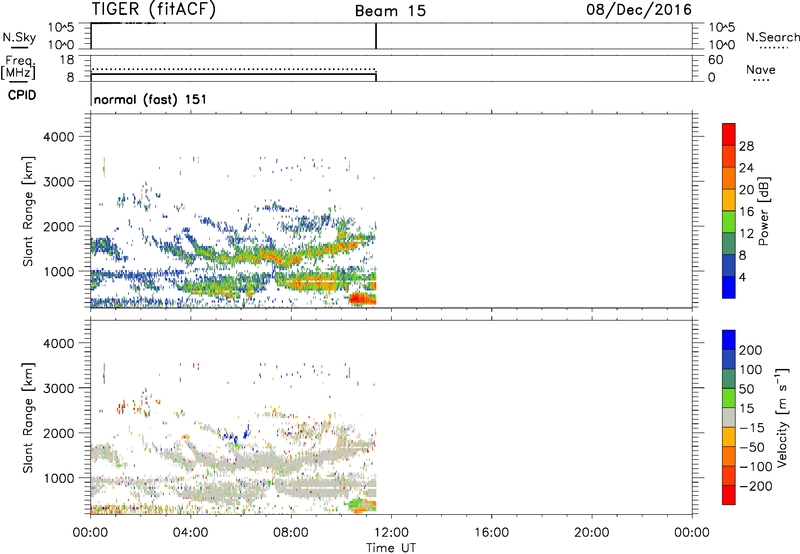Click the "12:00" time tick label

click(x=391, y=533)
